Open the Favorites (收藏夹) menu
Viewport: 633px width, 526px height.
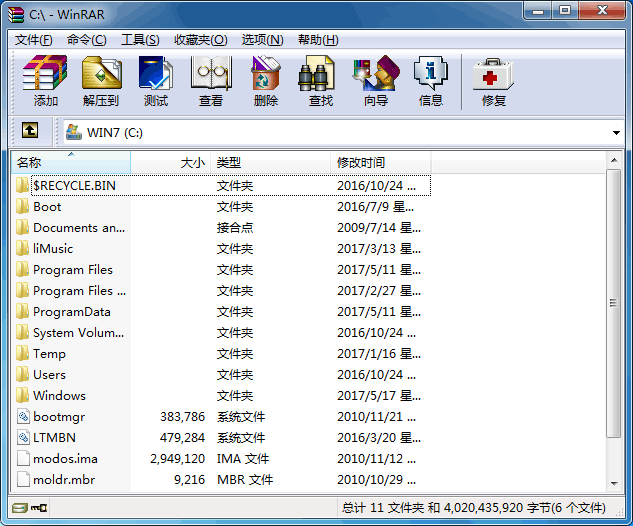(200, 40)
